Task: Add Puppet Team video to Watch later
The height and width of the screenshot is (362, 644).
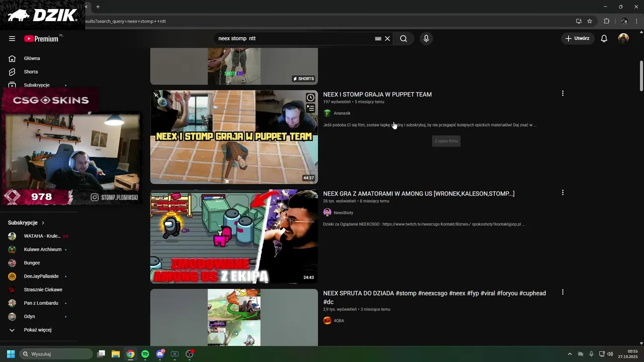Action: point(310,98)
